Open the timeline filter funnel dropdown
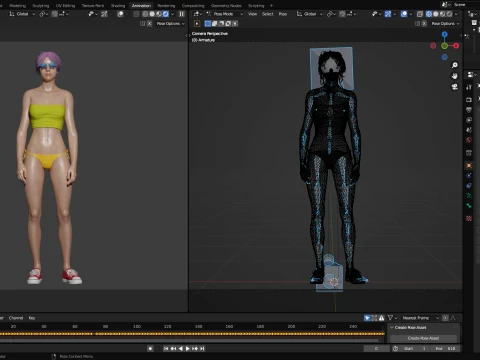The width and height of the screenshot is (480, 360). (392, 318)
